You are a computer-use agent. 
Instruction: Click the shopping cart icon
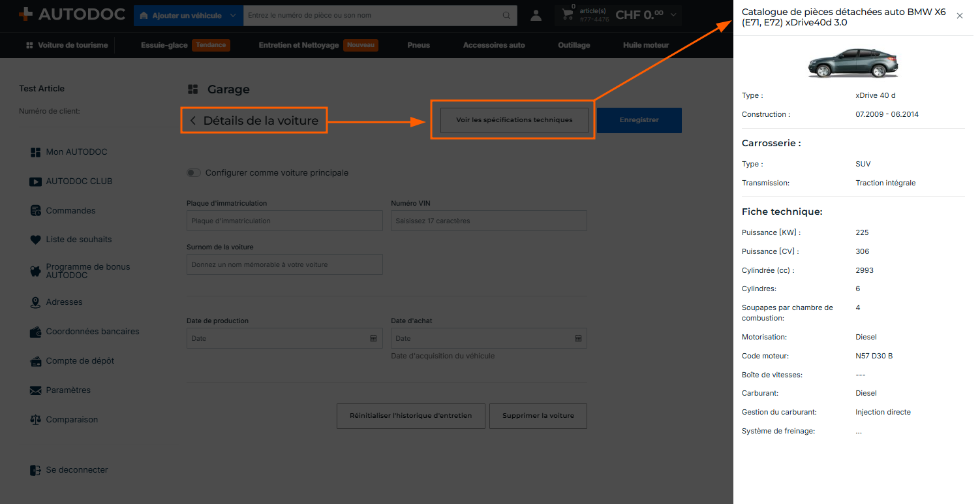point(568,15)
